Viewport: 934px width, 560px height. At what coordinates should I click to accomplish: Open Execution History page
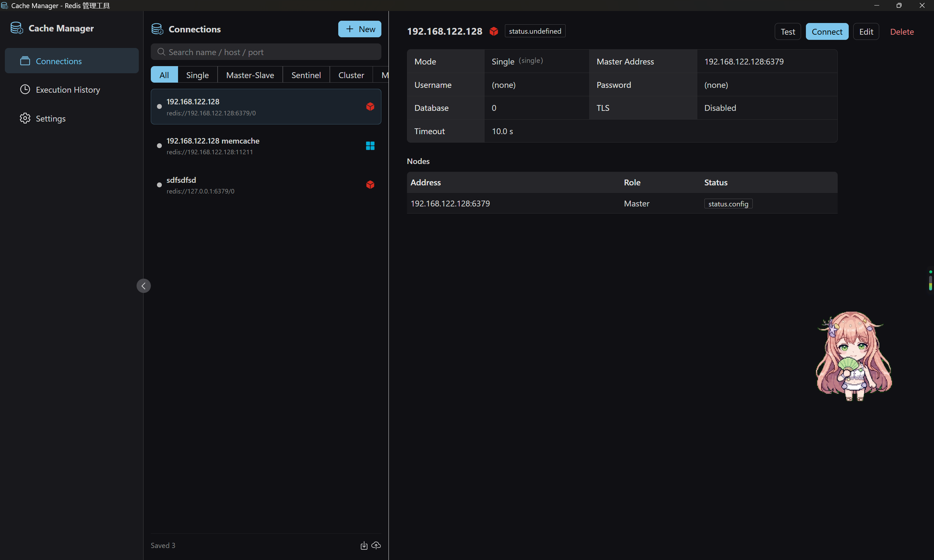(x=72, y=89)
